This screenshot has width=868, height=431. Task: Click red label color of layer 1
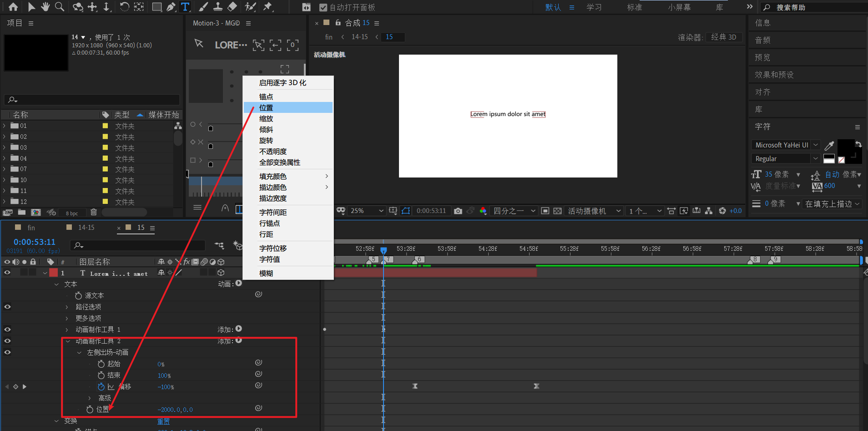click(x=53, y=273)
